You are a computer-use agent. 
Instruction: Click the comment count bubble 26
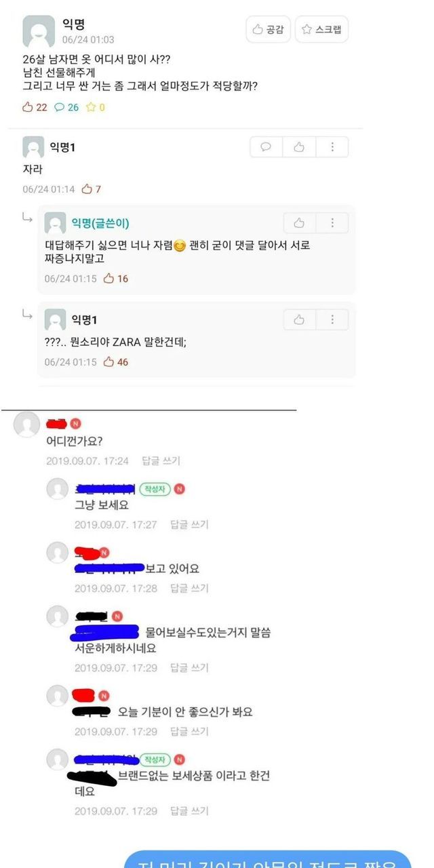pos(66,107)
